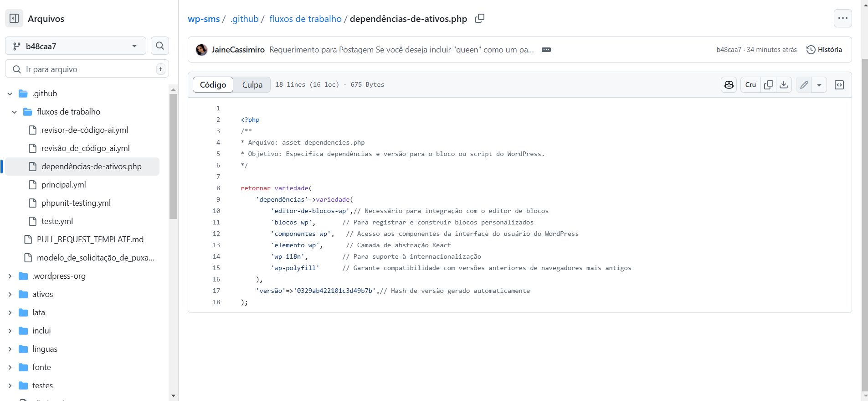Expand the lata folder chevron
The width and height of the screenshot is (868, 401).
pyautogui.click(x=10, y=312)
